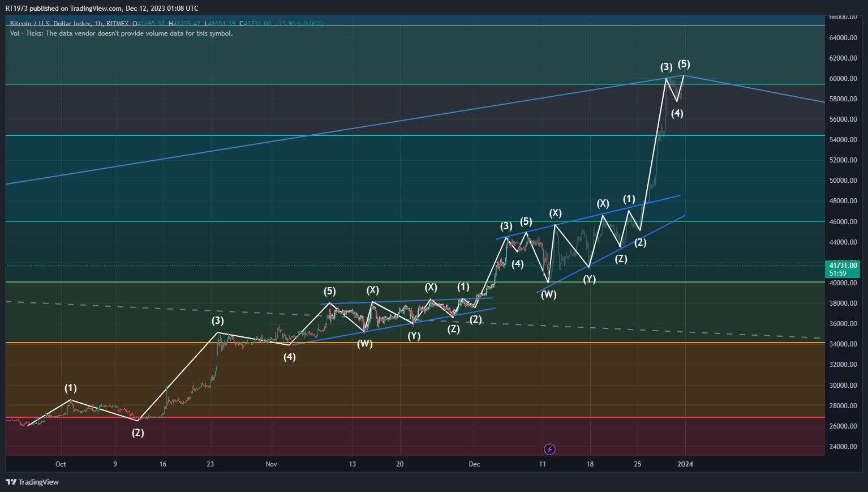This screenshot has width=868, height=492.
Task: Click the 24000.00 price axis label
Action: point(843,446)
